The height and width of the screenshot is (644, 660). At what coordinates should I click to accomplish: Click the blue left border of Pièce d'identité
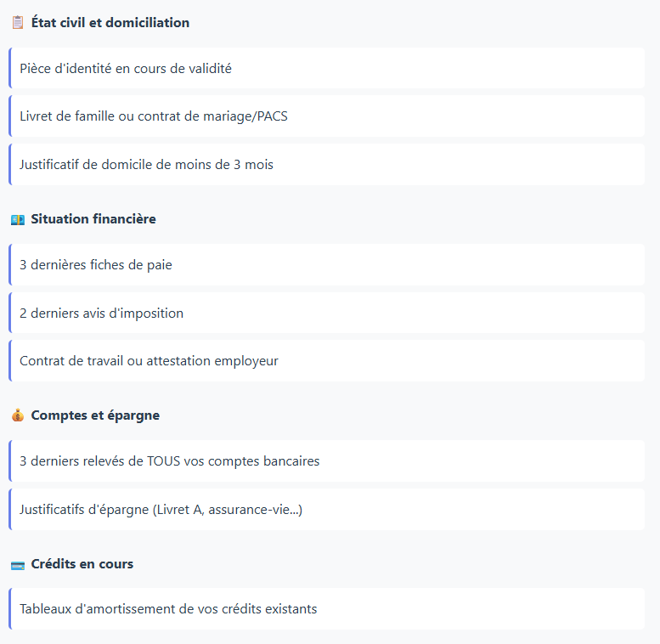coord(9,69)
